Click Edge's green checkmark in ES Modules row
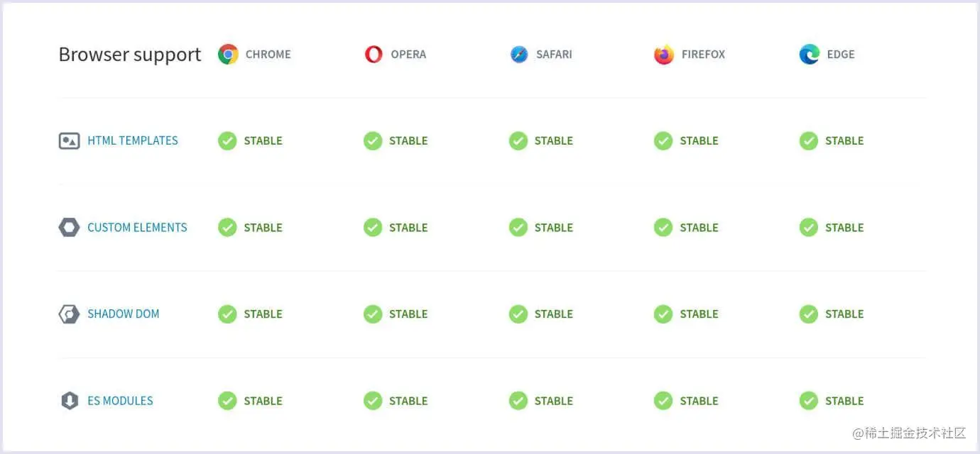This screenshot has width=980, height=454. tap(809, 401)
